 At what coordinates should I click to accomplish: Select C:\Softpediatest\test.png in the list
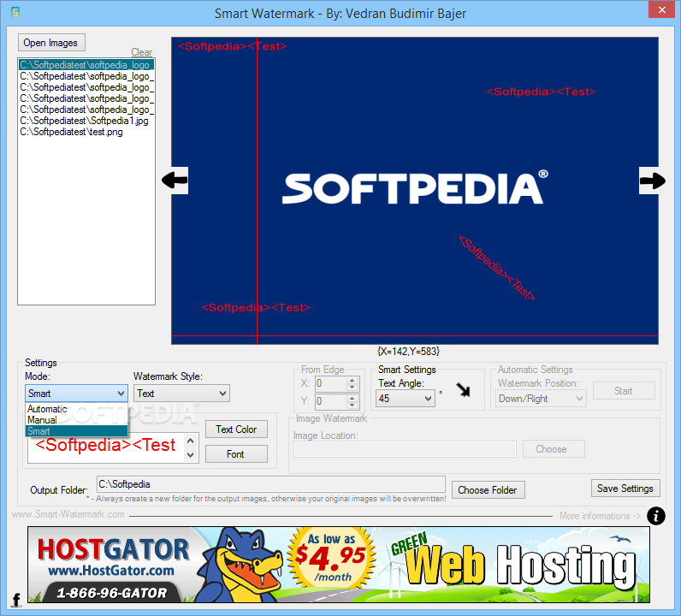[86, 132]
